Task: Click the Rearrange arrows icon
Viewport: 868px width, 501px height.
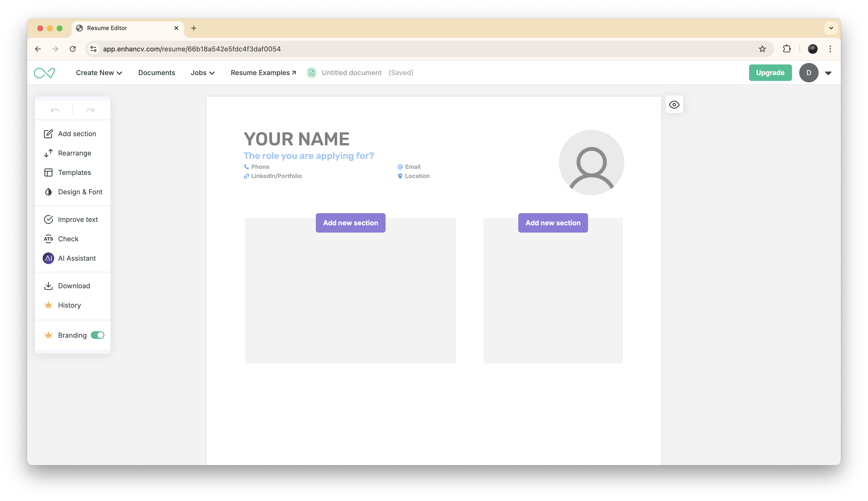Action: click(48, 153)
